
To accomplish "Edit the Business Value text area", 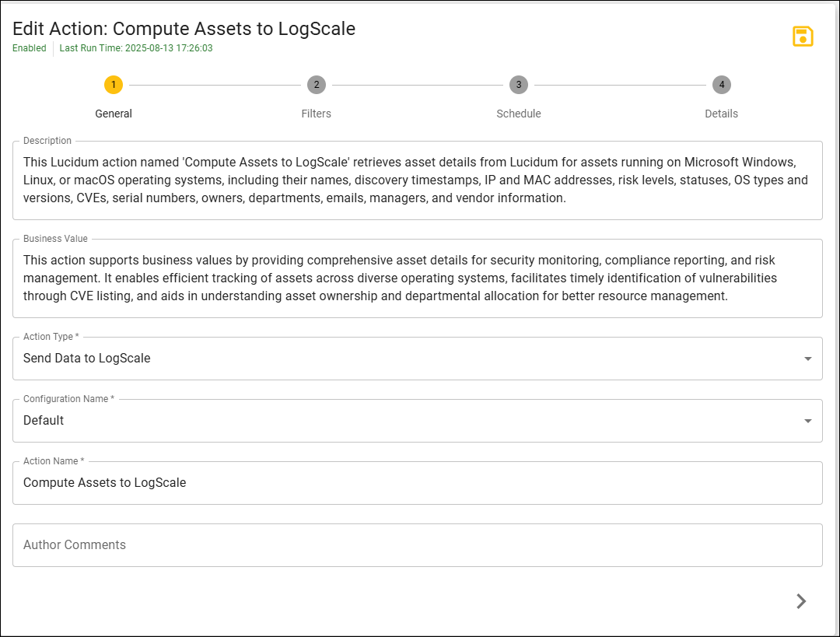I will 418,278.
